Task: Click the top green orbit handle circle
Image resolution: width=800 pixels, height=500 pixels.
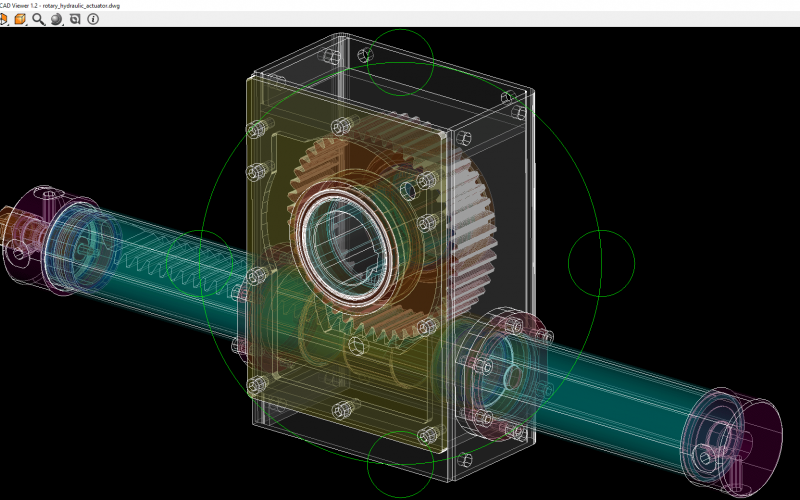Action: click(x=400, y=61)
